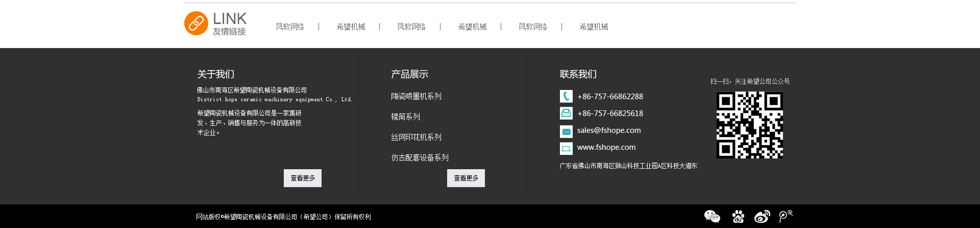This screenshot has width=980, height=228.
Task: Click the orange friendly-links chain icon
Action: 196,24
